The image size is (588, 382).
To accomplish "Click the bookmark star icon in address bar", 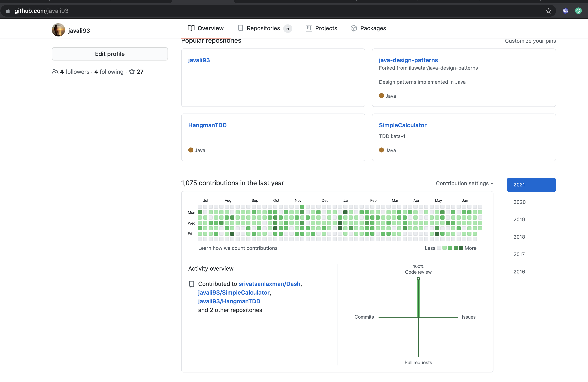I will (548, 11).
